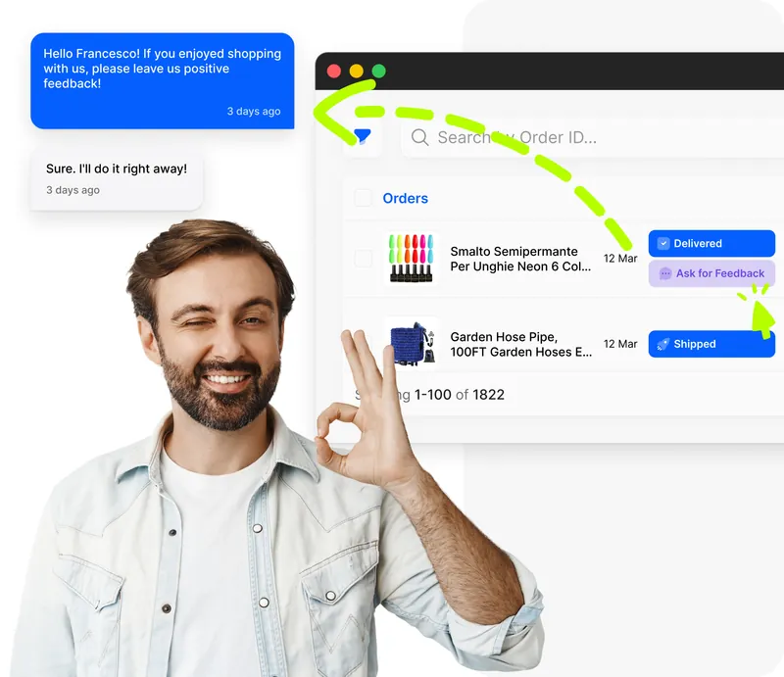Click the magnifier icon in the search bar
Viewport: 784px width, 677px height.
[x=418, y=137]
